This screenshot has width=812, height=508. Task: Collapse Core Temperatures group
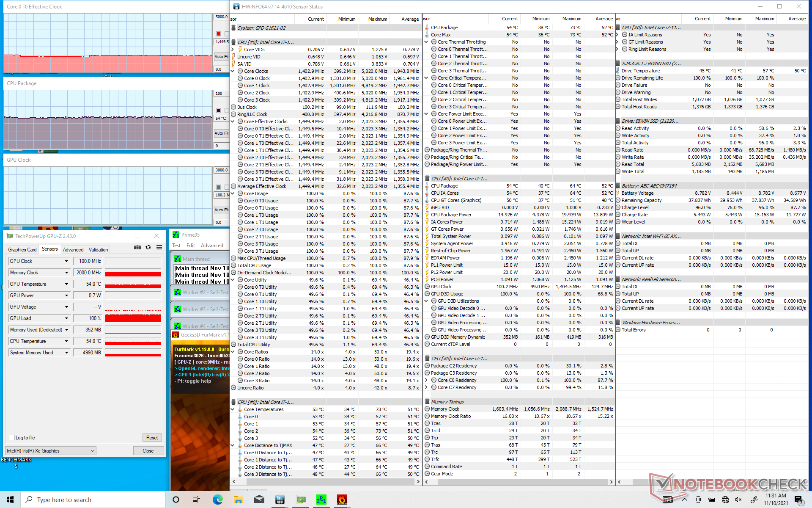point(233,409)
